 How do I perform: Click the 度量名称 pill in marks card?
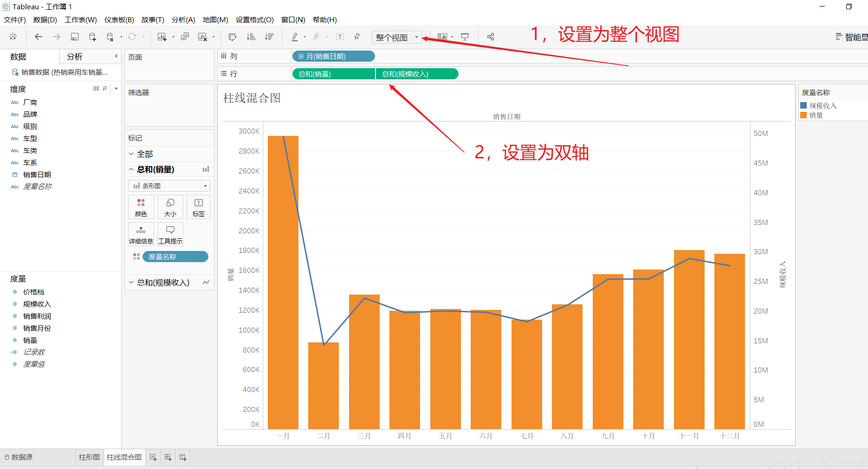pyautogui.click(x=175, y=257)
